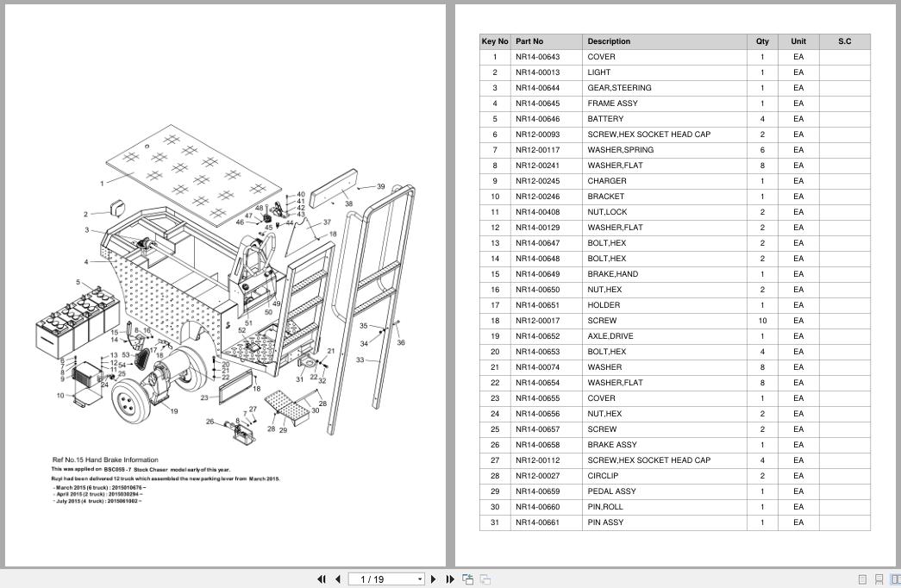901x588 pixels.
Task: Click the CIRCLIP description
Action: pos(603,476)
